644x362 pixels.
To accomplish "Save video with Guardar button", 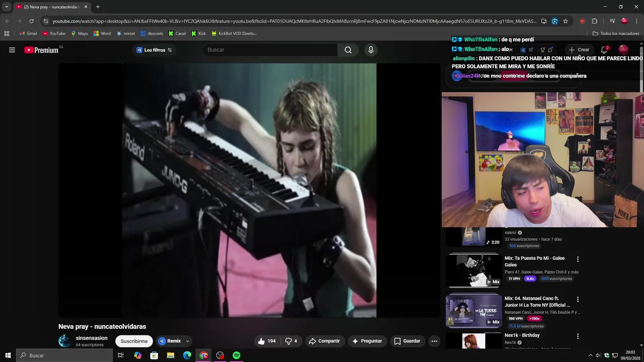I will tap(407, 341).
